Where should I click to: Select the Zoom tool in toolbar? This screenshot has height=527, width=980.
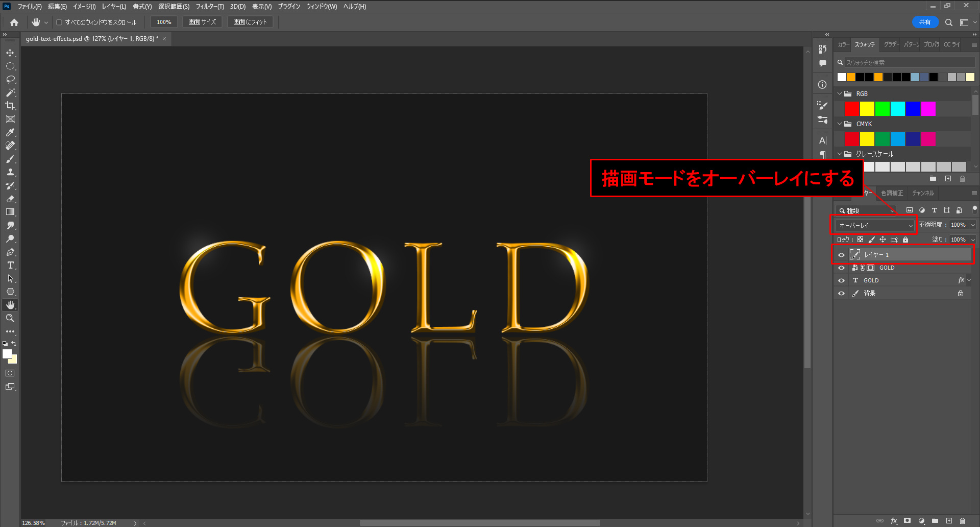10,318
